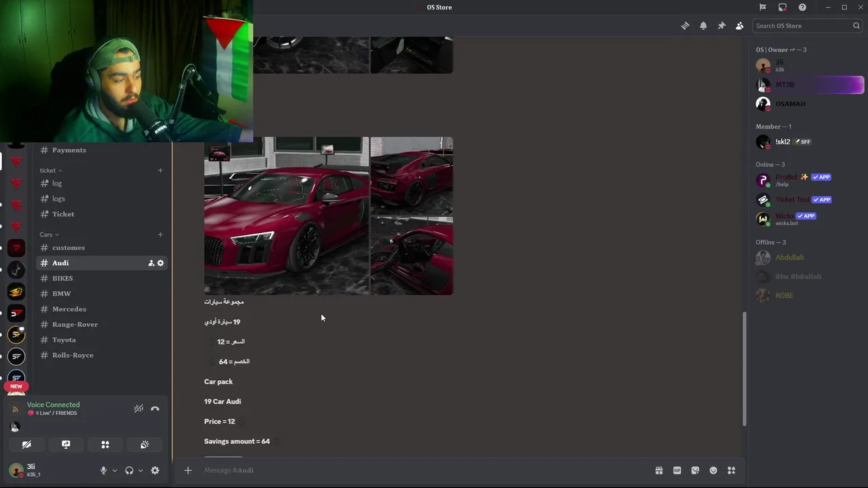Open MT3B member profile
This screenshot has width=868, height=488.
point(809,85)
